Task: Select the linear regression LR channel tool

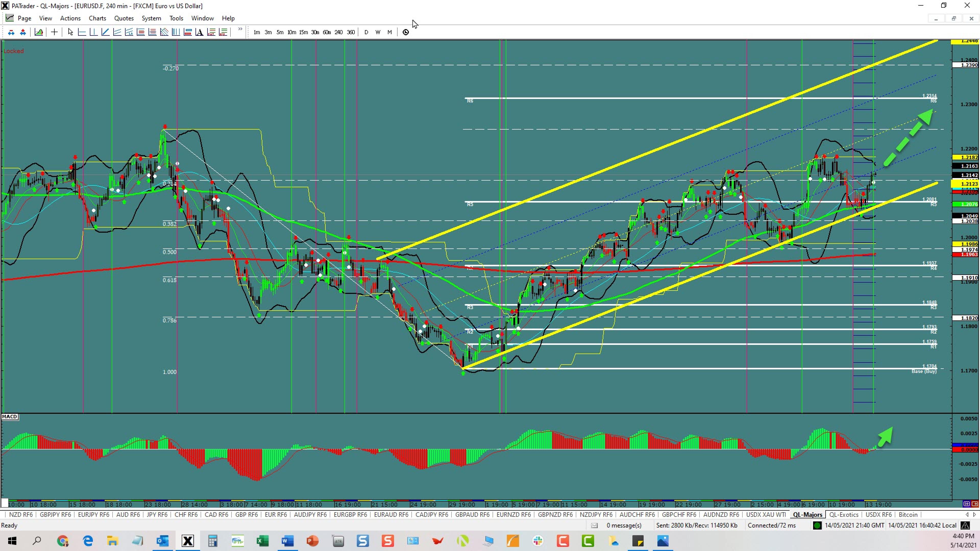Action: click(129, 32)
